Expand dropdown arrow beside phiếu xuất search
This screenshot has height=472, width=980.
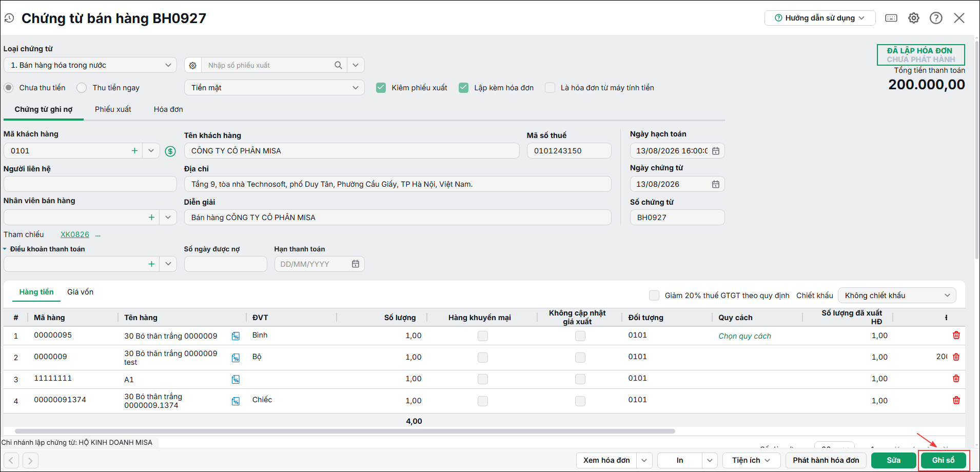click(x=356, y=65)
